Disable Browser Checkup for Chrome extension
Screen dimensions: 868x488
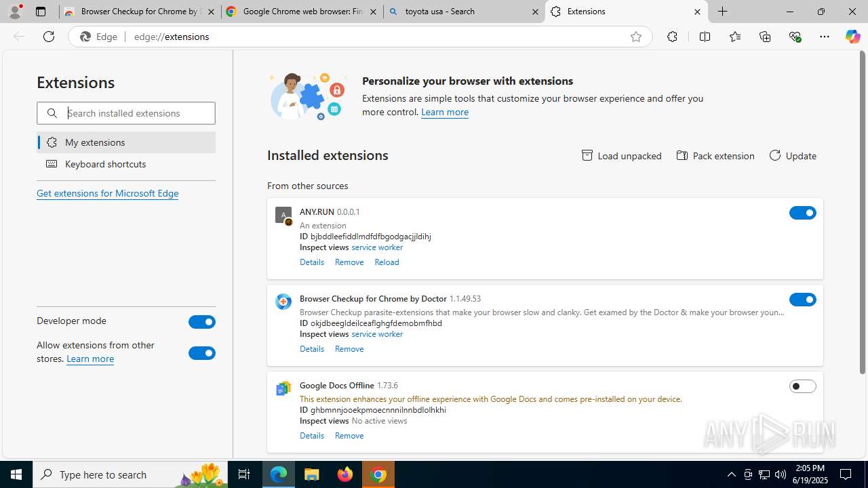[x=803, y=300]
